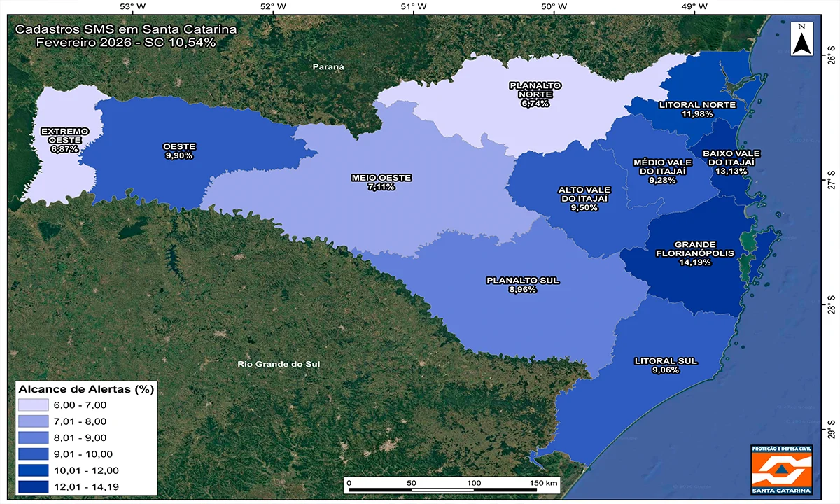Click the 6,00 - 7,00 legend swatch
The height and width of the screenshot is (504, 840).
[33, 405]
